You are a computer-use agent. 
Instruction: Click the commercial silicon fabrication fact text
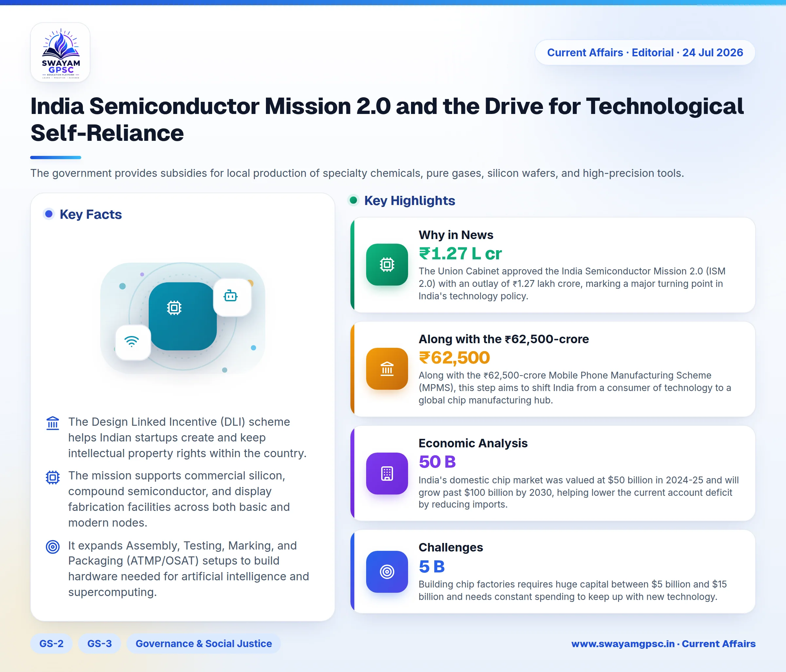(x=179, y=499)
